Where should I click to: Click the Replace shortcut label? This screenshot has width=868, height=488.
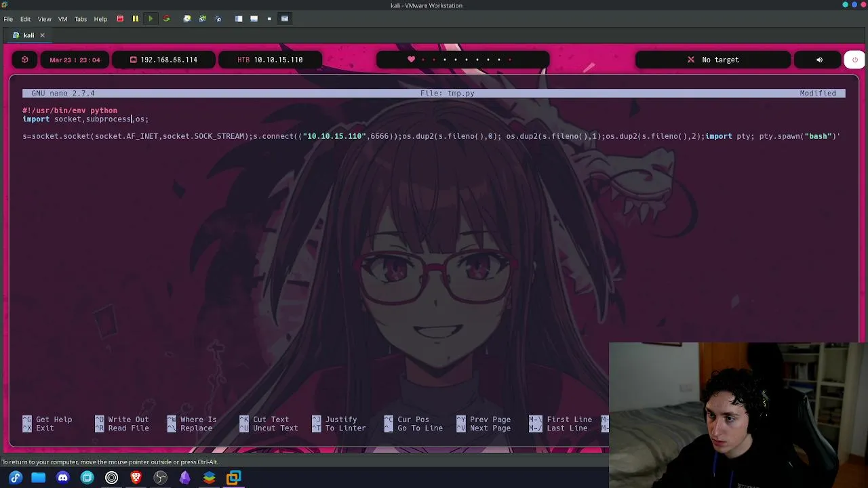pyautogui.click(x=197, y=428)
